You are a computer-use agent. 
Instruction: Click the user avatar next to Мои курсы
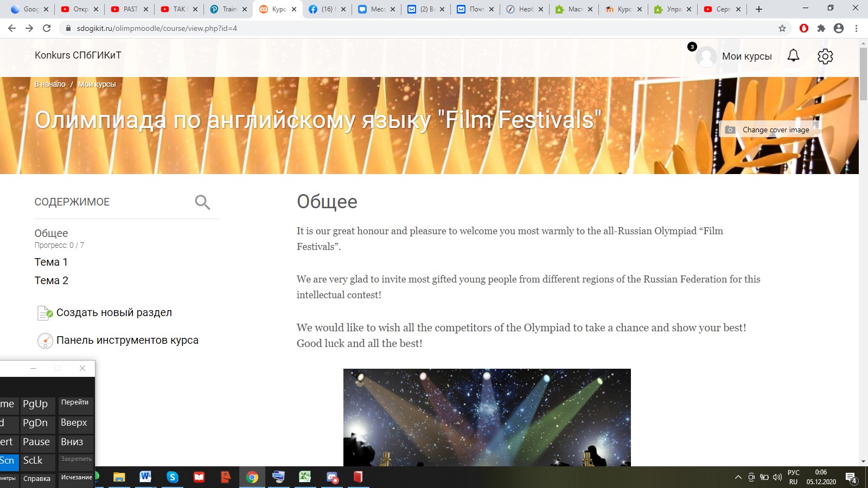coord(706,56)
